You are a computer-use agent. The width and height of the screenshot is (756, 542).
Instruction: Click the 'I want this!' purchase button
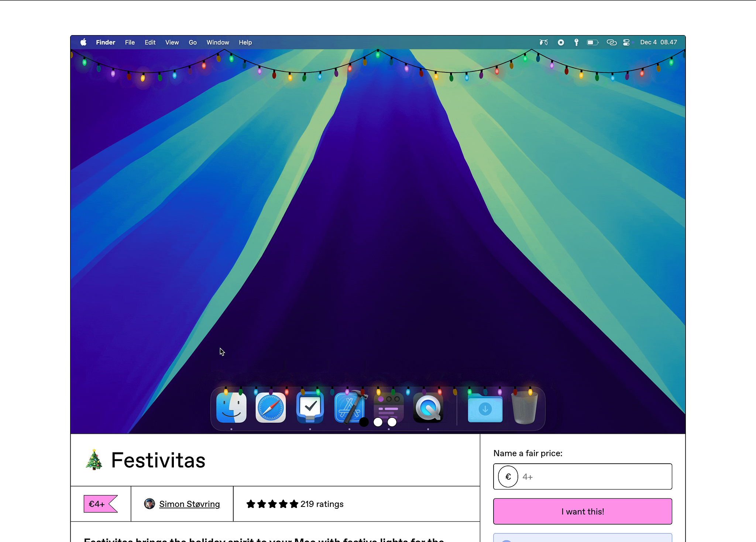pyautogui.click(x=582, y=511)
